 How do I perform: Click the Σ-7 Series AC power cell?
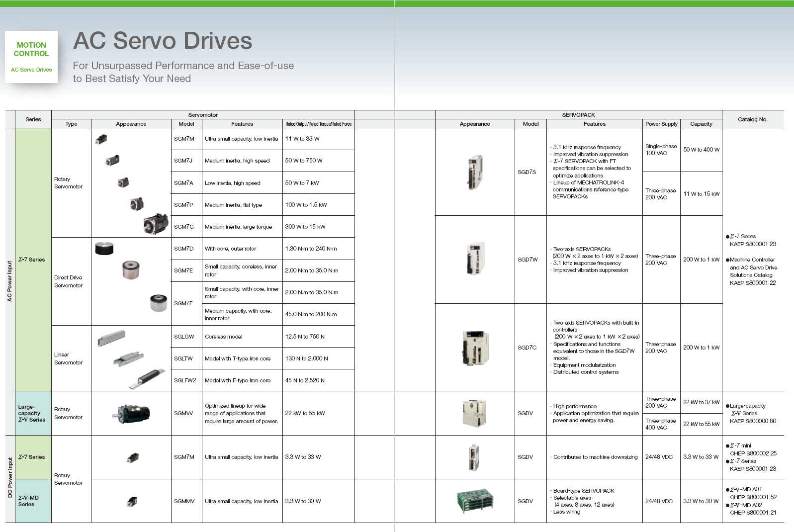33,260
